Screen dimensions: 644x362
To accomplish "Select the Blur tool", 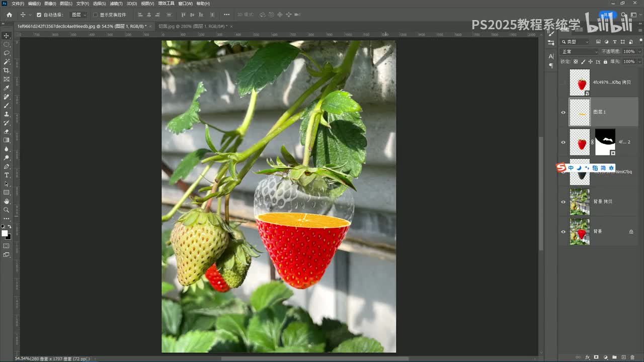I will click(x=7, y=149).
